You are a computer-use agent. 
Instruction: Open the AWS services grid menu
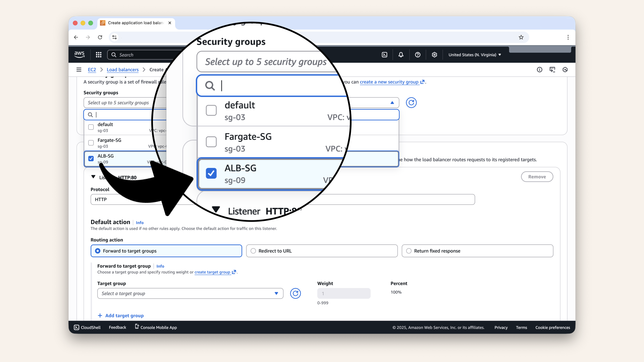tap(99, 55)
